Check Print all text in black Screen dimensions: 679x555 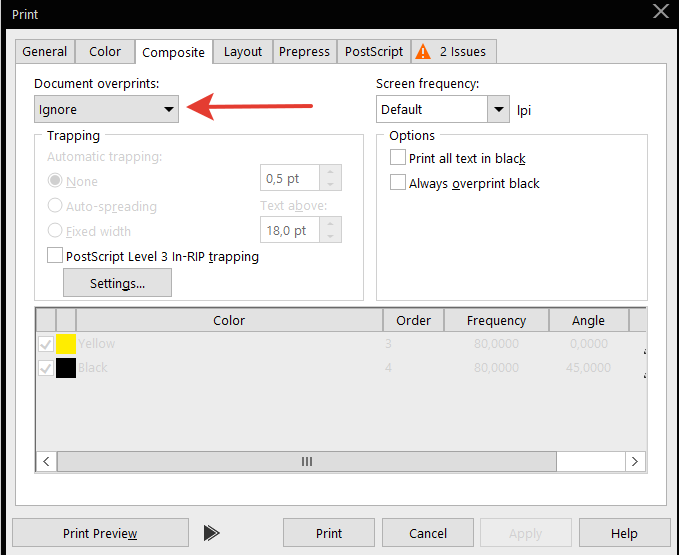click(398, 157)
